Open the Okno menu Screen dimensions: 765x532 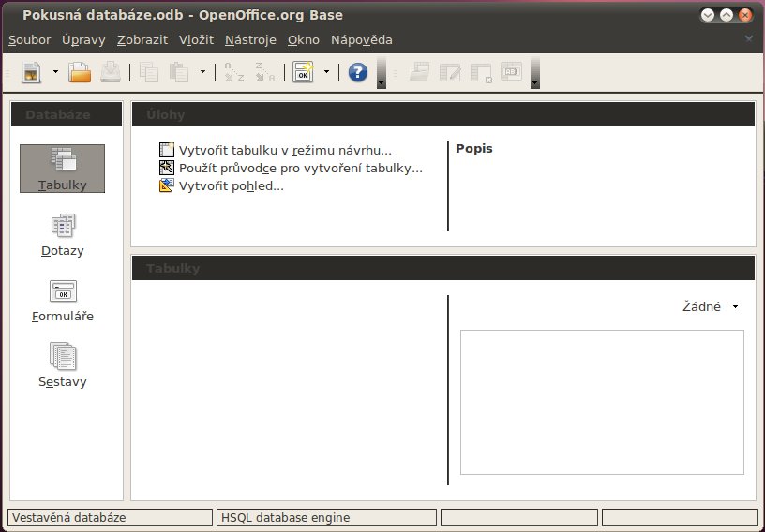pos(304,40)
